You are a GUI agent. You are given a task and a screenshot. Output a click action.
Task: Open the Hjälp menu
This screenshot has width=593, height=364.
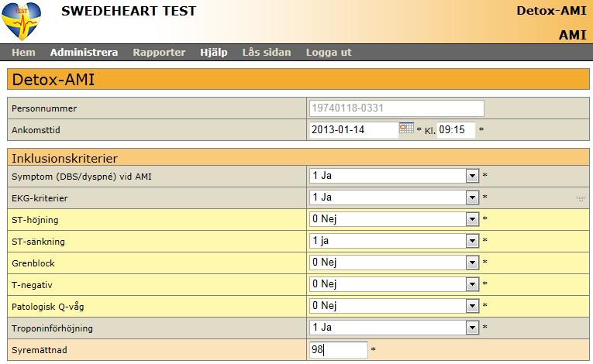click(214, 52)
